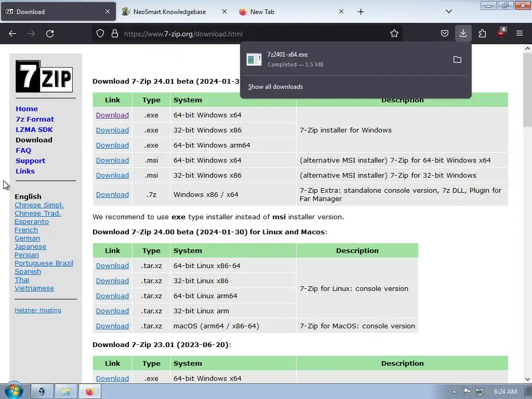Download the 64-bit Linux x86-64 tar.xz

pos(112,265)
